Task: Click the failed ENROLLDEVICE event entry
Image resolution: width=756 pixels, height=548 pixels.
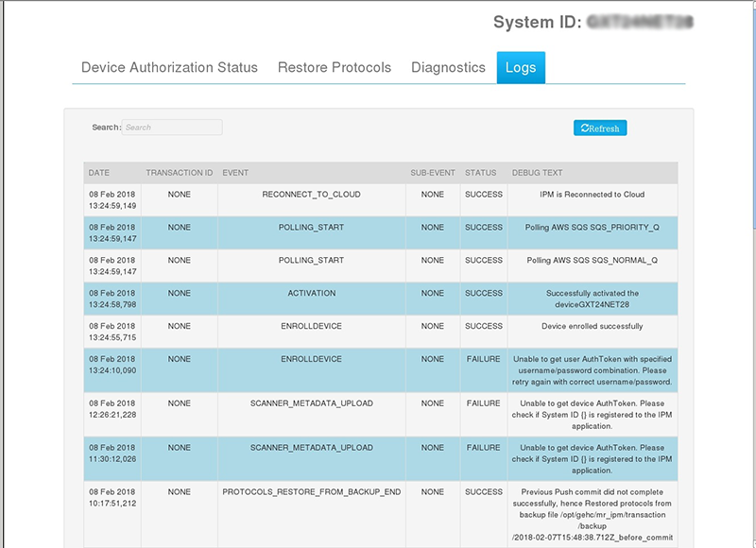Action: (x=312, y=360)
